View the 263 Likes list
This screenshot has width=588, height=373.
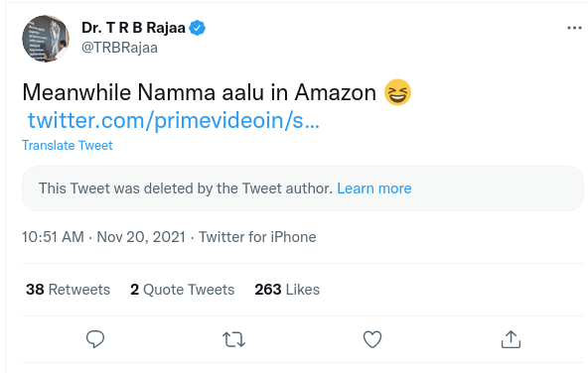tap(287, 290)
